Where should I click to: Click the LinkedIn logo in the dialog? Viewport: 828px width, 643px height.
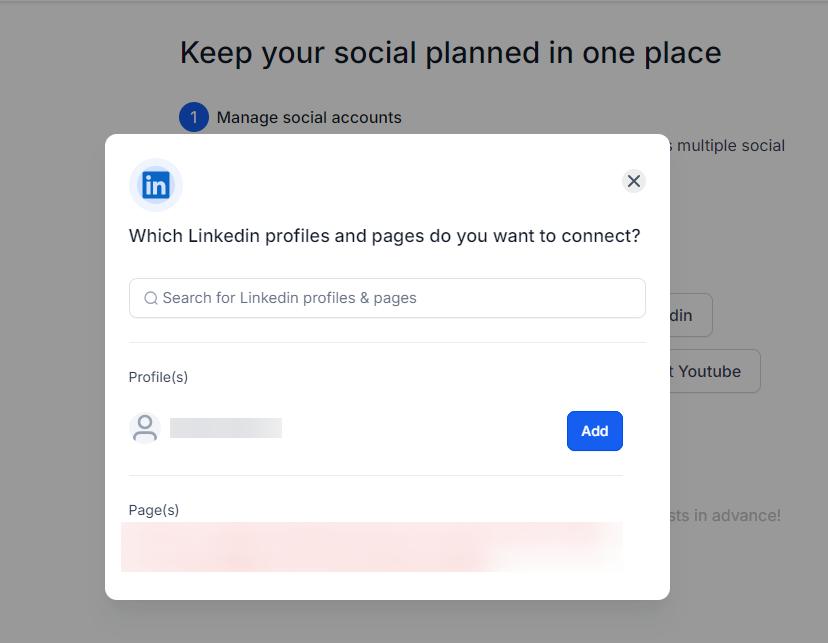coord(156,185)
